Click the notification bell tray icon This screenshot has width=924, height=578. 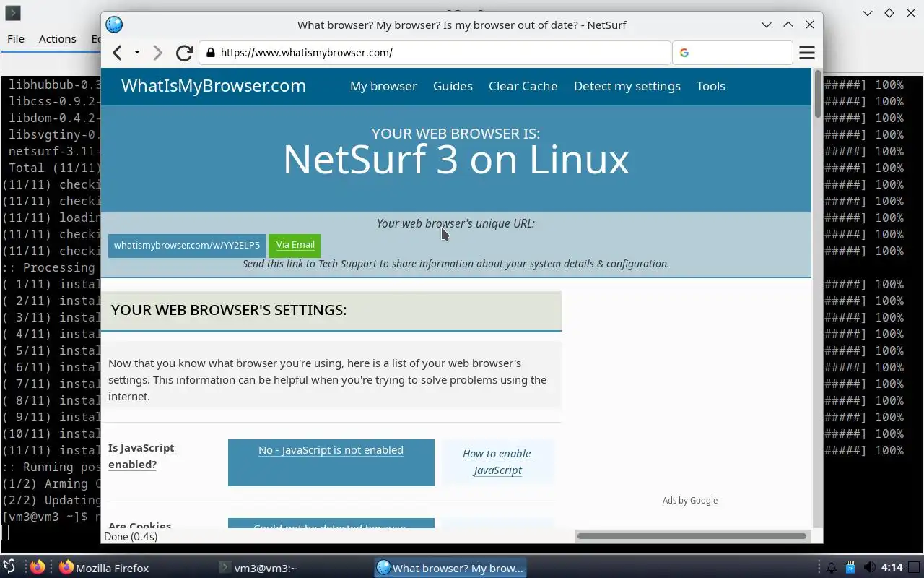coord(832,568)
